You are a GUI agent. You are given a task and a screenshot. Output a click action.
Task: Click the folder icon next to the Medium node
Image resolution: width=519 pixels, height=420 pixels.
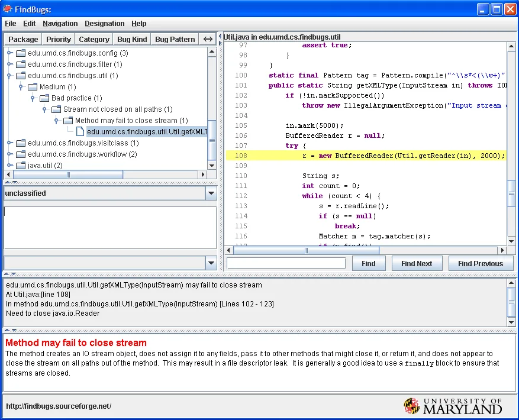[33, 87]
